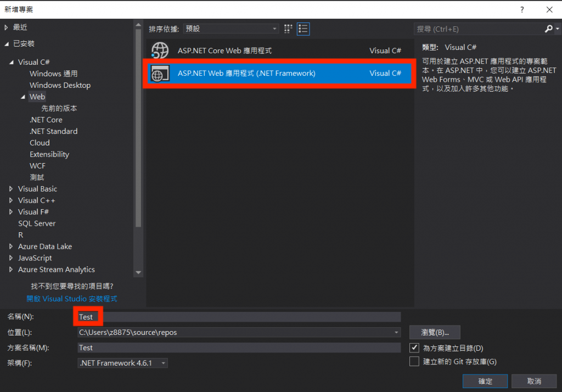Click the tree scrollbar up arrow
The width and height of the screenshot is (562, 392).
138,25
